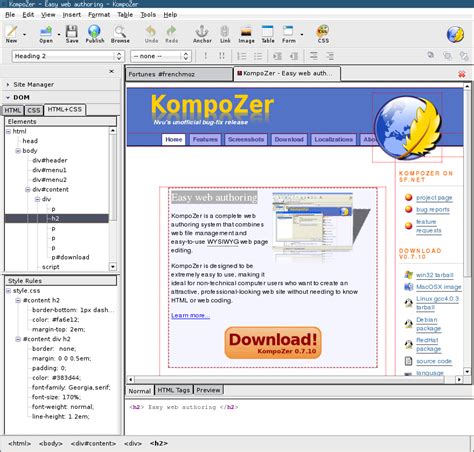Image resolution: width=474 pixels, height=452 pixels.
Task: Switch to the CSS sidebar tab
Action: click(34, 110)
